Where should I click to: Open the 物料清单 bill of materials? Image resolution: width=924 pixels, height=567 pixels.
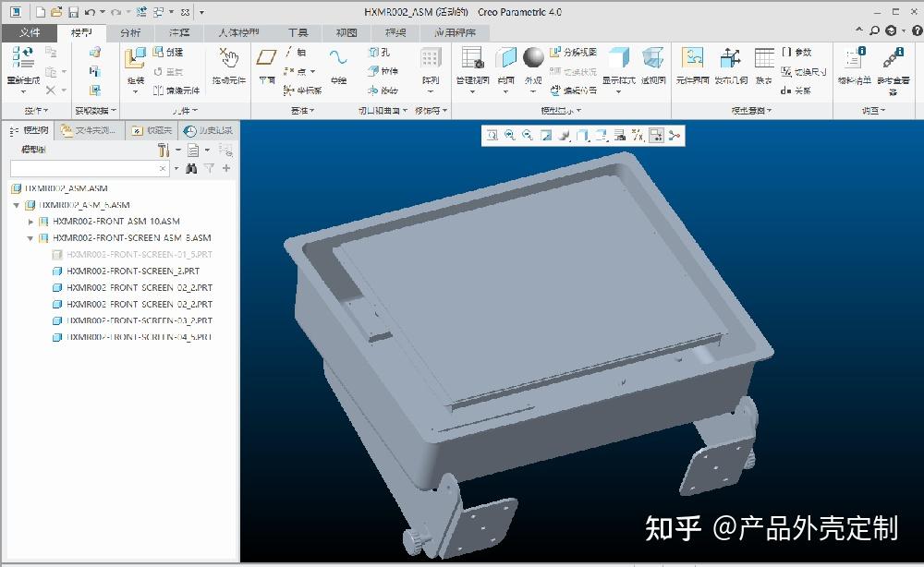pos(855,66)
